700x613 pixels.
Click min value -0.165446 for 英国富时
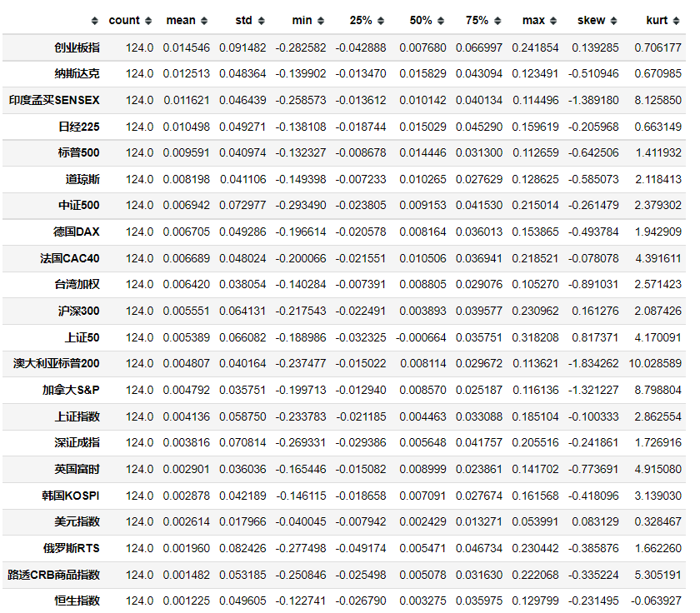coord(301,470)
